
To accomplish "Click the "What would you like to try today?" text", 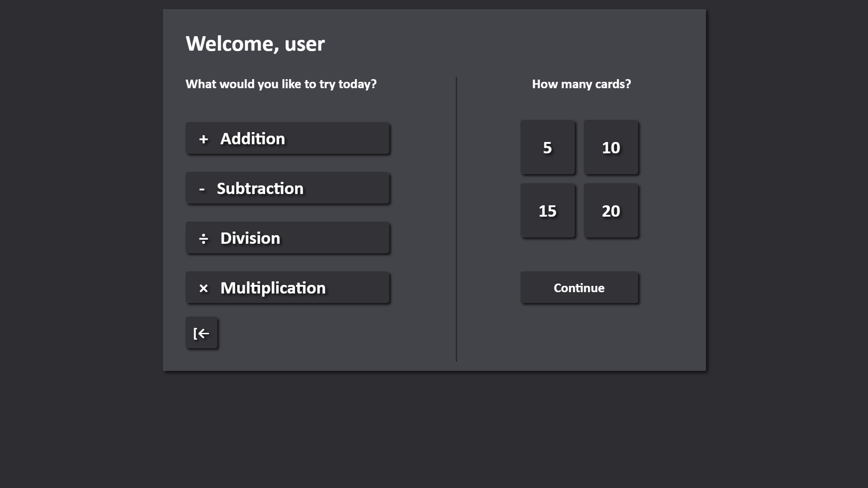I will (281, 84).
